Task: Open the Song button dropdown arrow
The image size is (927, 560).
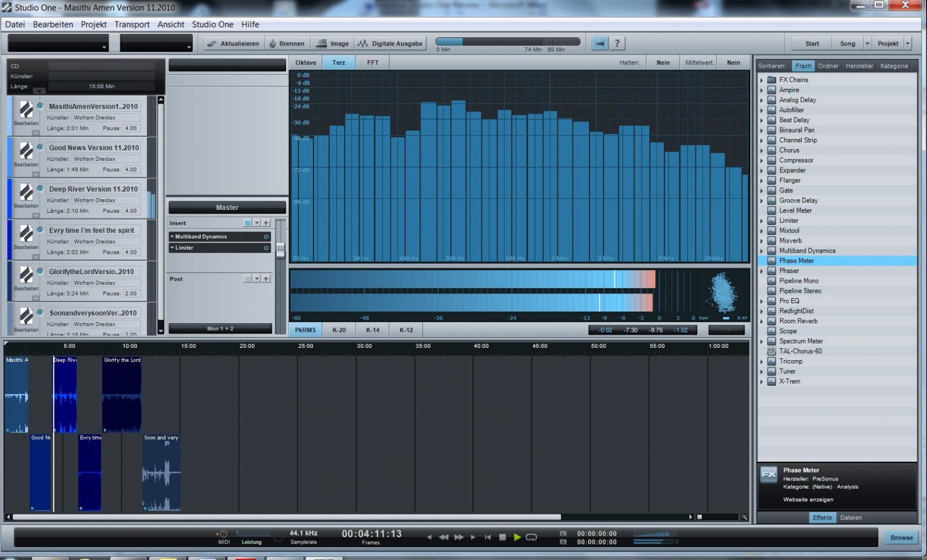Action: click(x=867, y=44)
